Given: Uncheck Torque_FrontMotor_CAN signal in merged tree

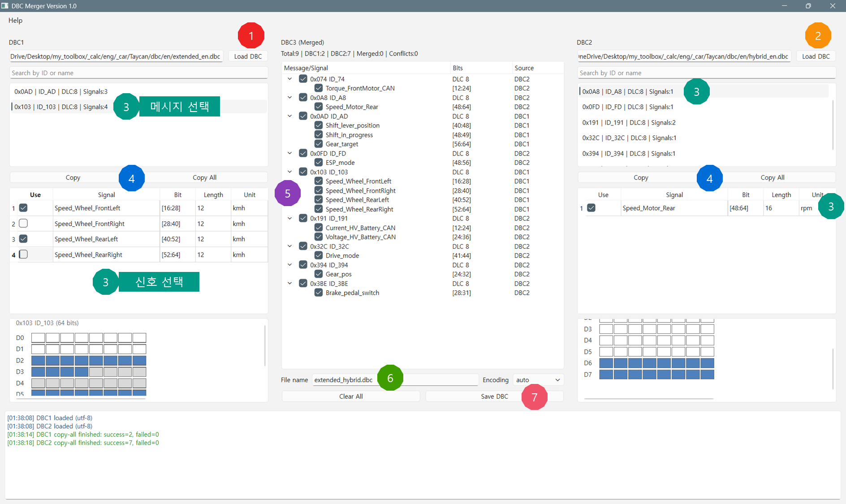Looking at the screenshot, I should click(x=319, y=88).
